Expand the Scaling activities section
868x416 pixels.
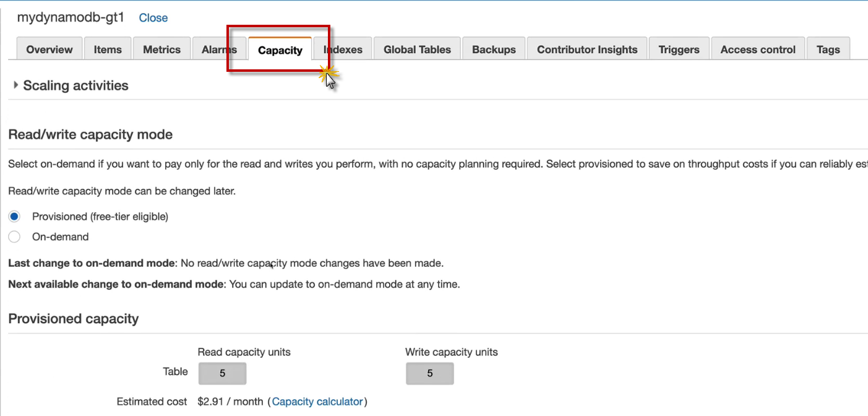16,85
